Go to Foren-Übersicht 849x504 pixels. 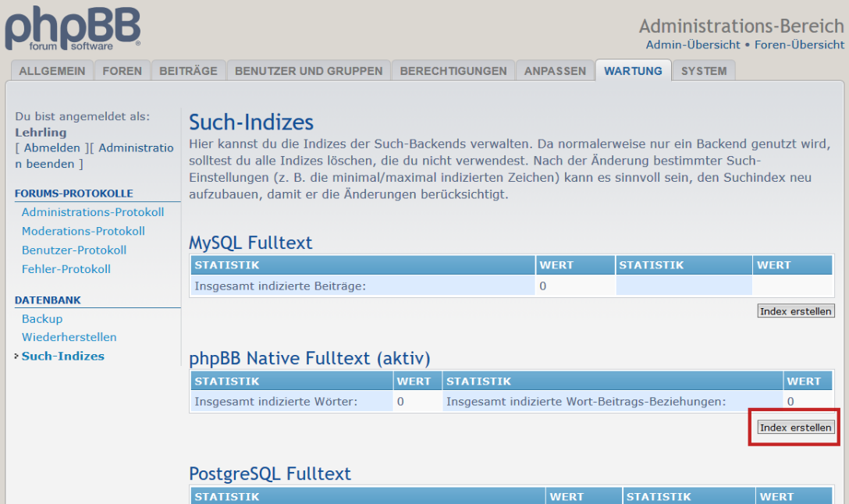pyautogui.click(x=799, y=45)
